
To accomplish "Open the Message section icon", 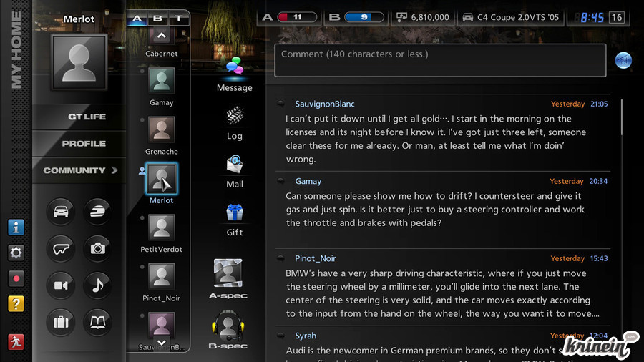I will click(234, 69).
